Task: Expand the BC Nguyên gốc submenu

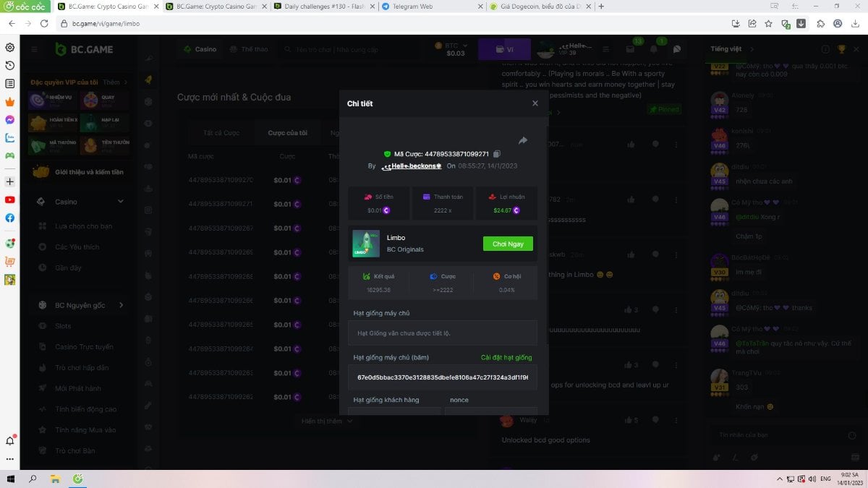Action: pos(121,305)
